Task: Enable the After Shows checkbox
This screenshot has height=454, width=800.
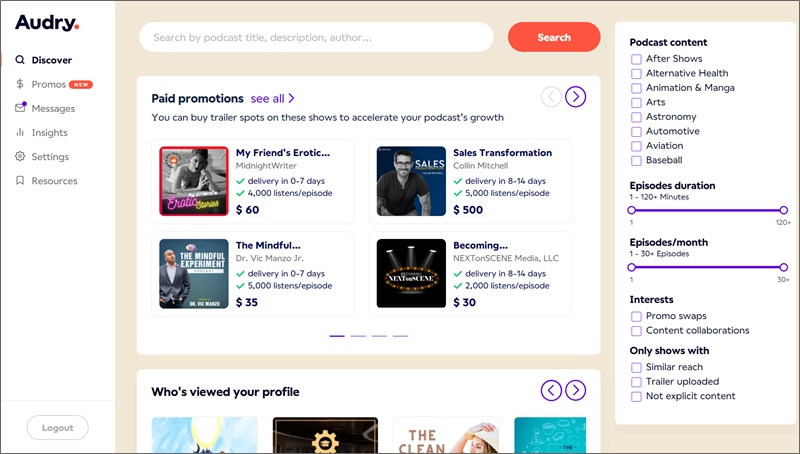Action: coord(636,59)
